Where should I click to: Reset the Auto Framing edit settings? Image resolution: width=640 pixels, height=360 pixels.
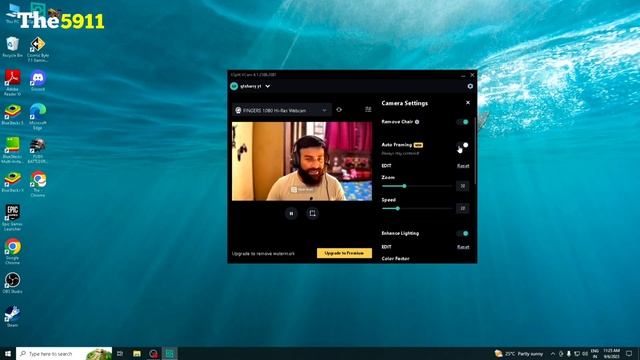click(463, 166)
